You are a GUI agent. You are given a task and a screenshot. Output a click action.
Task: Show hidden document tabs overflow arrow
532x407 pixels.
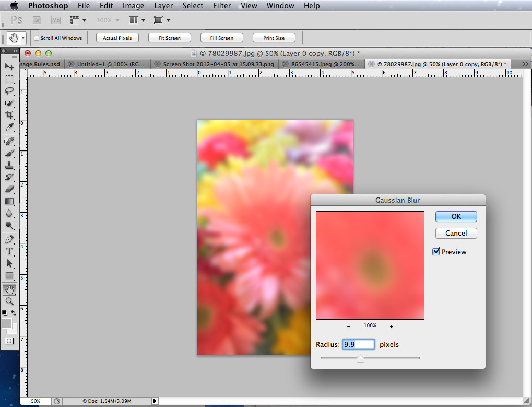[x=525, y=64]
